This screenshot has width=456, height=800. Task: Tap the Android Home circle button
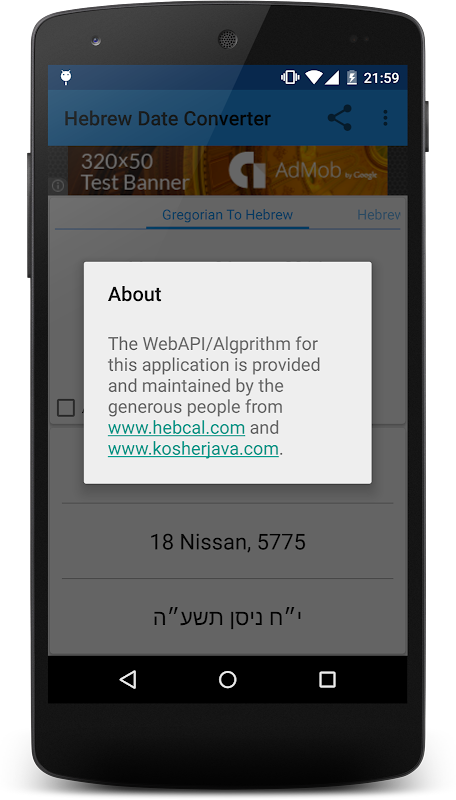coord(227,679)
